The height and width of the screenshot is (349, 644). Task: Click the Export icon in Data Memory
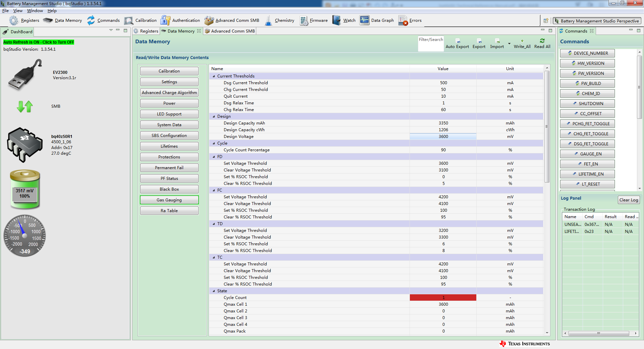pos(479,41)
